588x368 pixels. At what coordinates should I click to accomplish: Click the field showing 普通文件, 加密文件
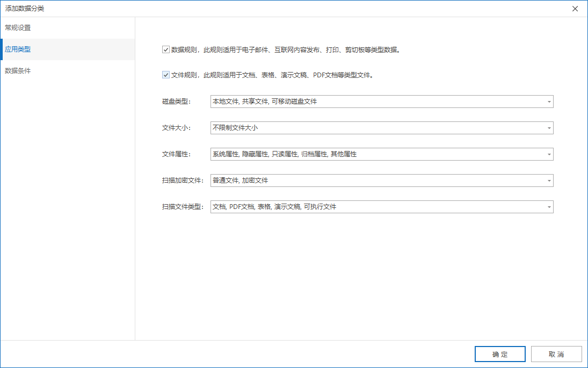coord(376,181)
